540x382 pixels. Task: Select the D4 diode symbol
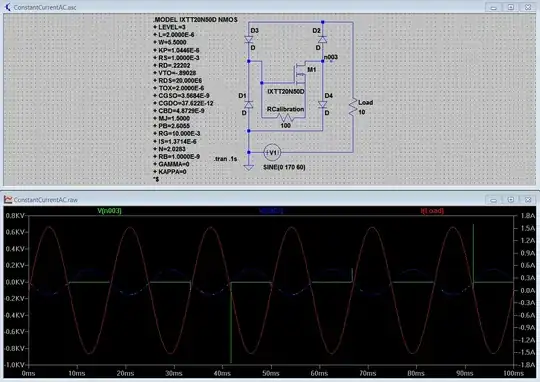pos(323,104)
